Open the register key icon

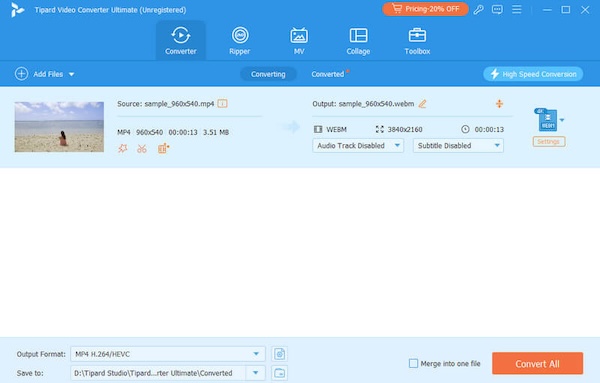click(478, 10)
